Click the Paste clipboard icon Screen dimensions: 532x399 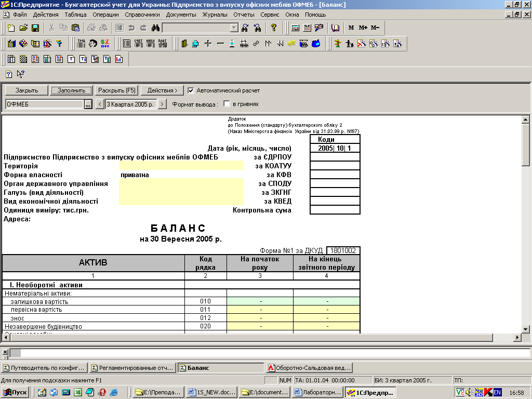(76, 28)
